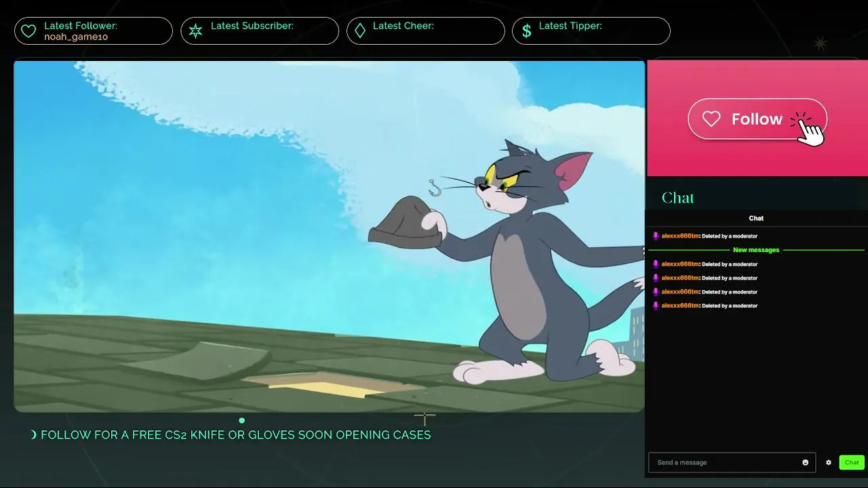Click the Latest Subscriber: label

pos(252,26)
